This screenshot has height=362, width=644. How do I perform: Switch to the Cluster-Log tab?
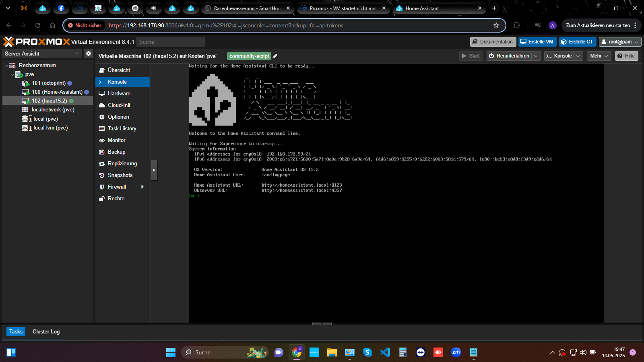coord(46,331)
